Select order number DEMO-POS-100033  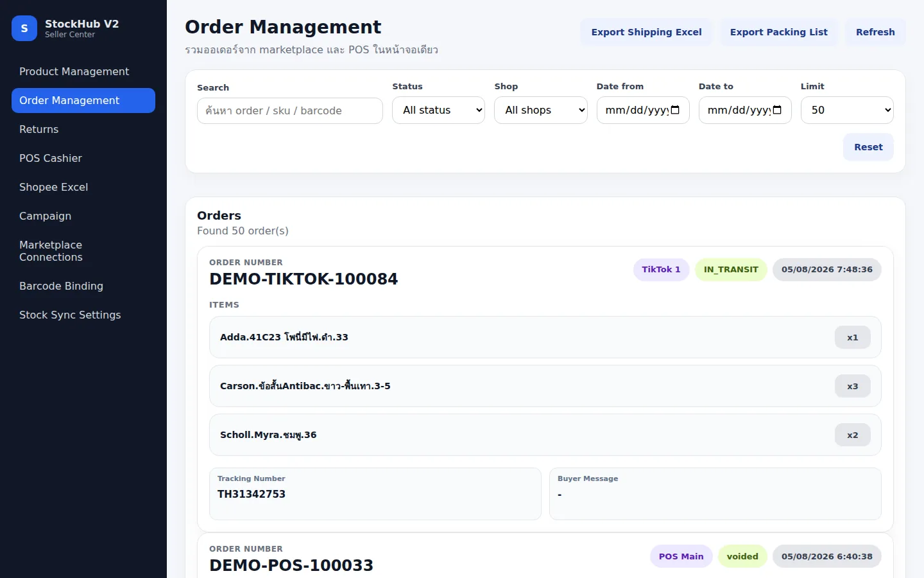pos(291,565)
